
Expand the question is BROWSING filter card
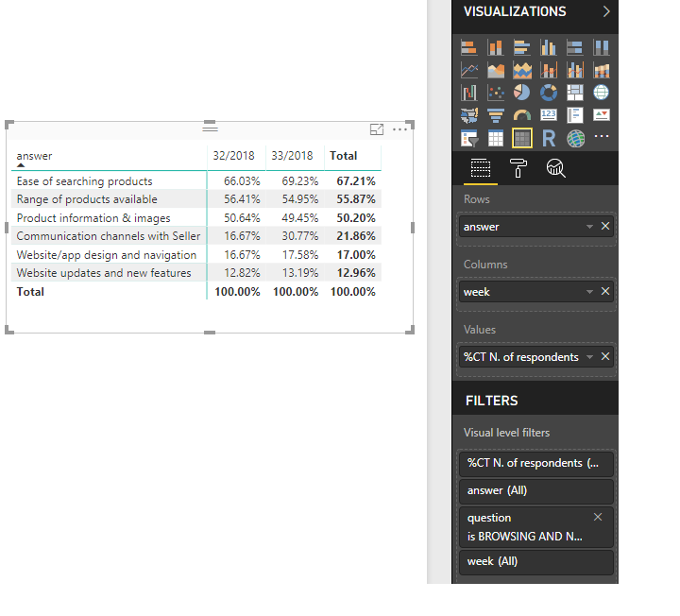(536, 527)
